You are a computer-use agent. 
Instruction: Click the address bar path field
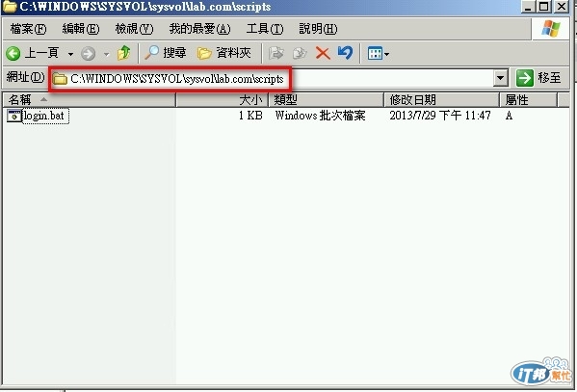(273, 78)
